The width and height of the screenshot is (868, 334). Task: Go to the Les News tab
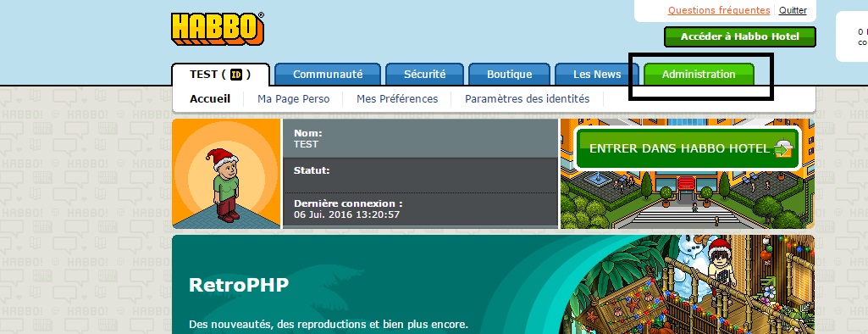pos(597,75)
